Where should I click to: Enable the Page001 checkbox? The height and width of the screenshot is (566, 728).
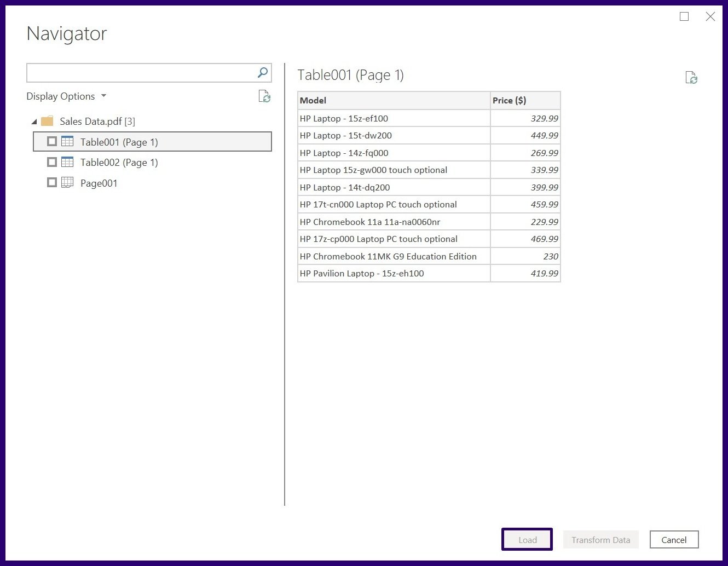coord(52,182)
